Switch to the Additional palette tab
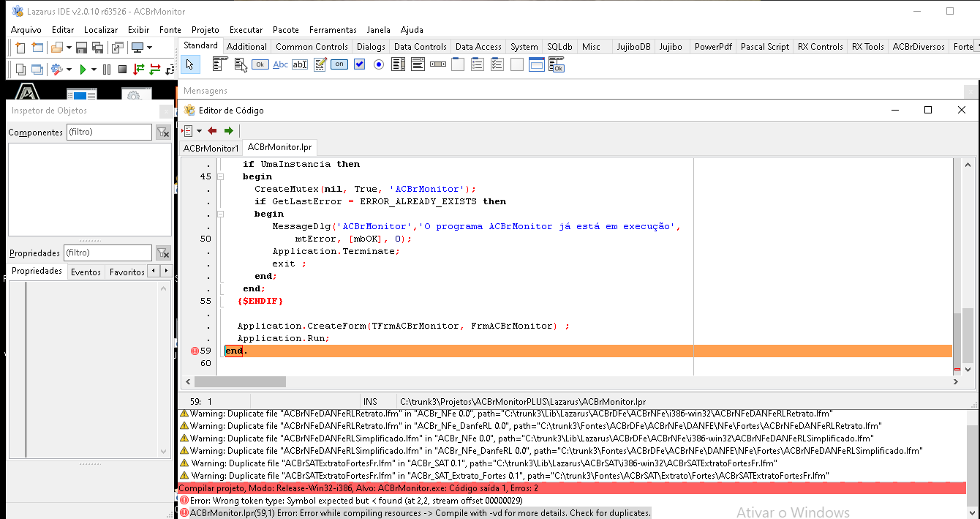Viewport: 980px width, 519px height. pyautogui.click(x=246, y=46)
